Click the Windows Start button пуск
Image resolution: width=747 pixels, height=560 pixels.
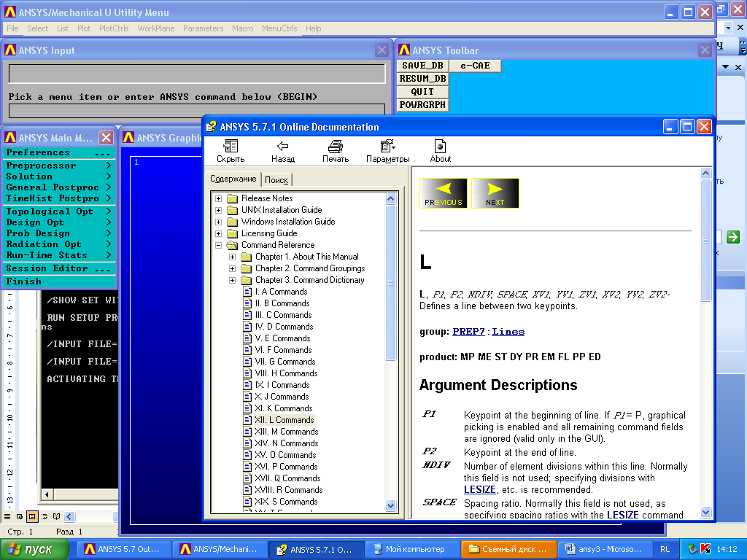(34, 549)
